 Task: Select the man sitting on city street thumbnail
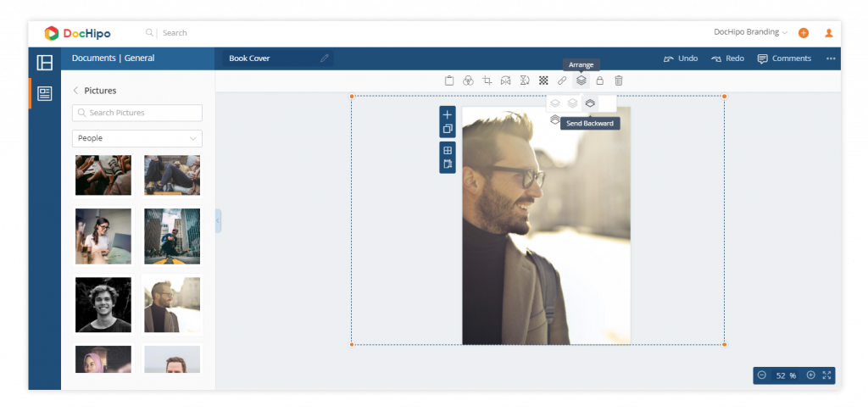(172, 236)
